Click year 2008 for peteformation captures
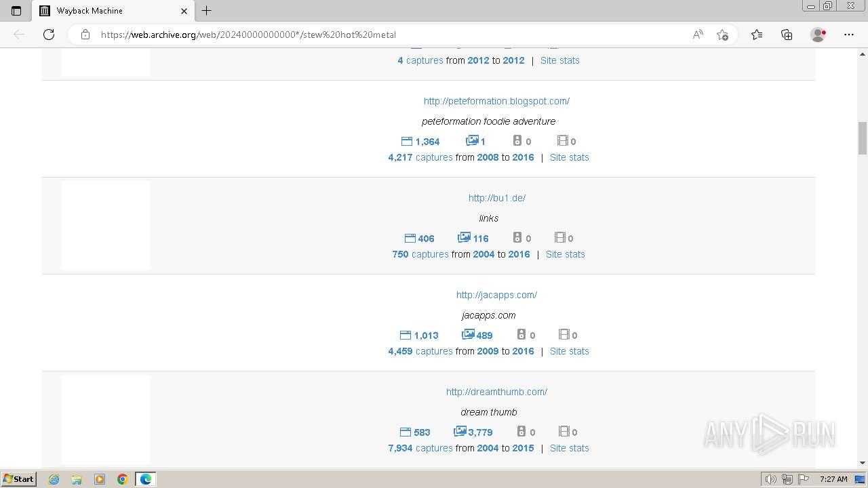The width and height of the screenshot is (868, 488). (x=488, y=157)
